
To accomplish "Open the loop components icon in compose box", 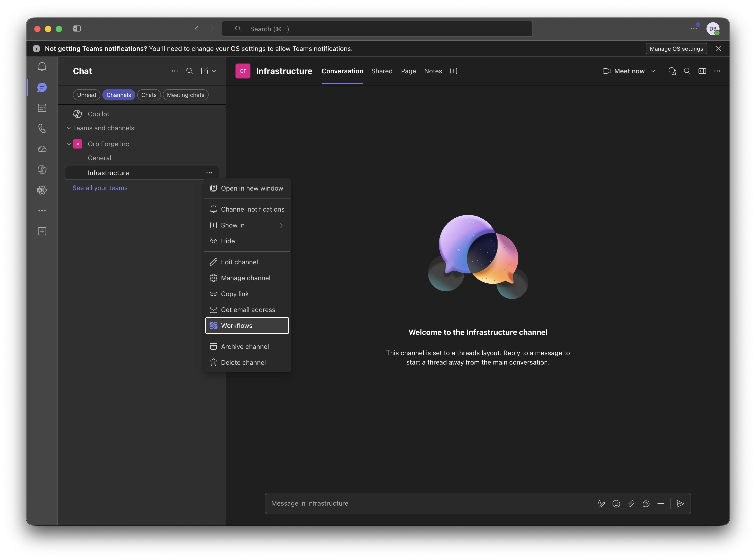I will pyautogui.click(x=646, y=504).
